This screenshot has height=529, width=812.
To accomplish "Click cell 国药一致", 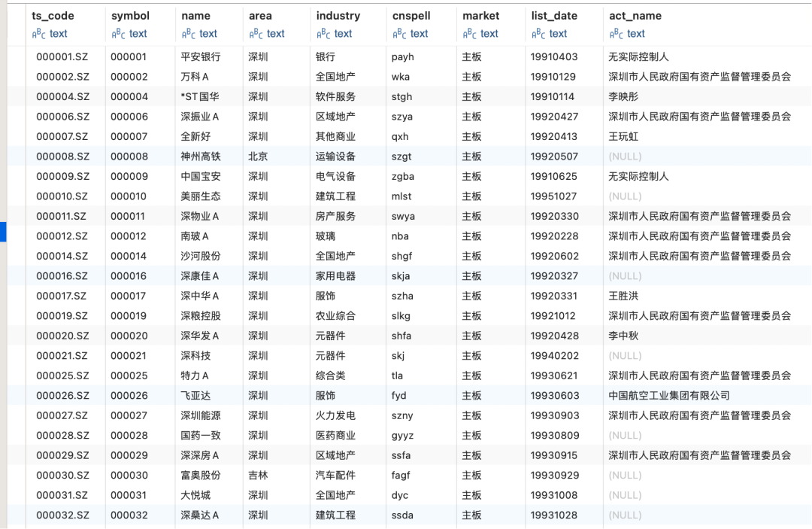I will click(x=201, y=436).
